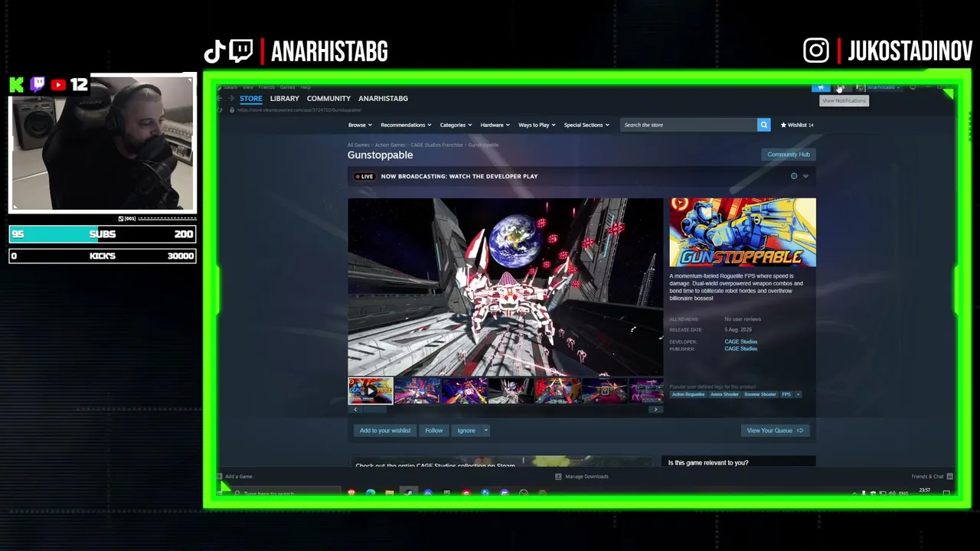Expand Ways to Play dropdown
This screenshot has height=551, width=980.
pyautogui.click(x=537, y=125)
